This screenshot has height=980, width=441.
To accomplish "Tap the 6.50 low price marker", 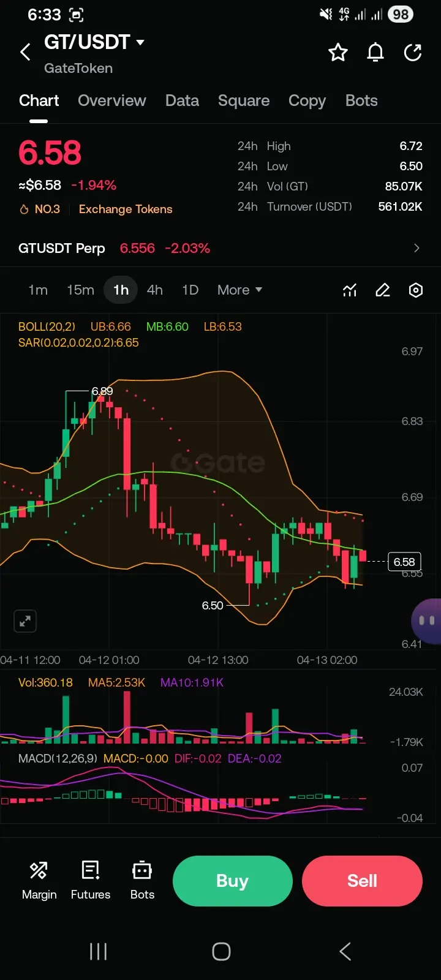I will pos(213,605).
